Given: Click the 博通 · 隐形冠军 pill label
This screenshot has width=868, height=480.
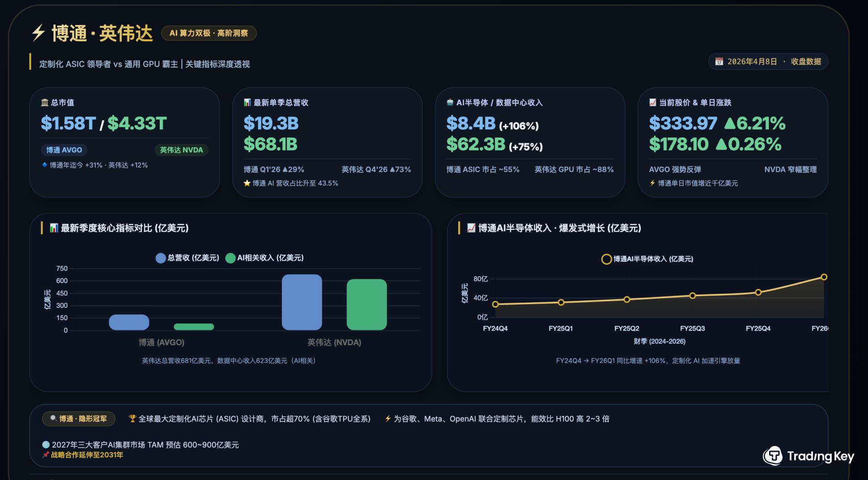Looking at the screenshot, I should click(79, 419).
